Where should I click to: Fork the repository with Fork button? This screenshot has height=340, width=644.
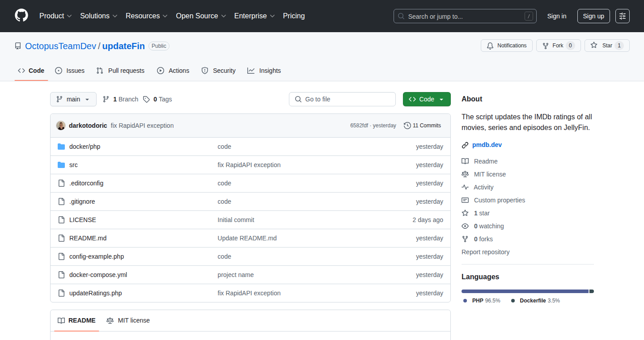click(559, 46)
